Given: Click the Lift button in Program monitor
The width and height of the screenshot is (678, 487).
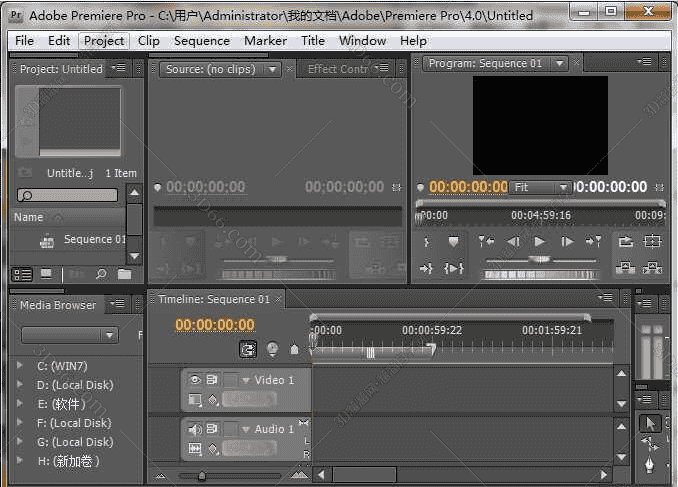Looking at the screenshot, I should [x=626, y=268].
